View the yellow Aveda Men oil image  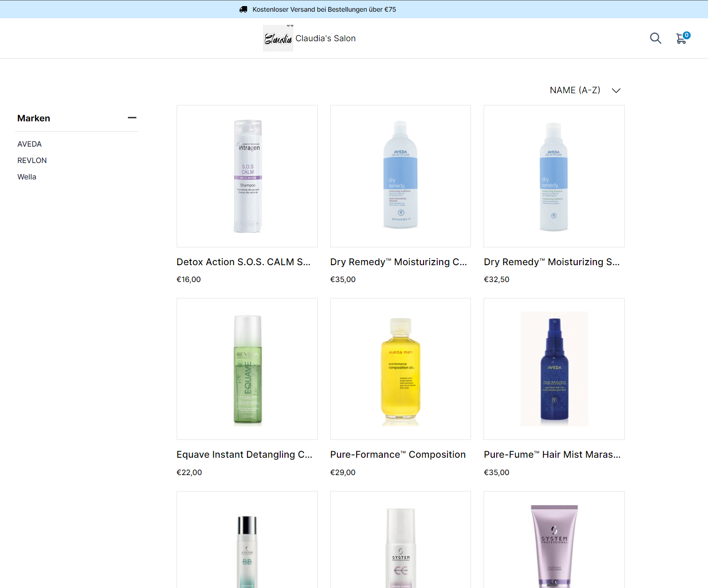pyautogui.click(x=401, y=369)
